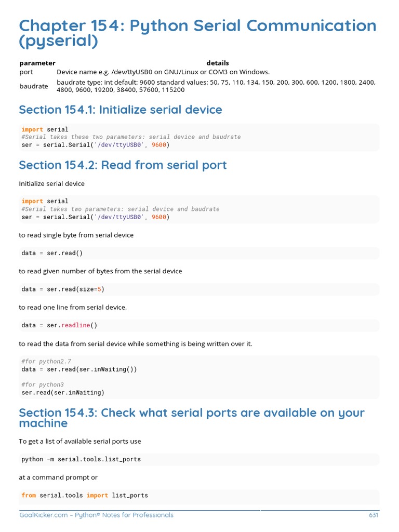
Task: Click the Chapter 154 Python Serial Communication heading
Action: pyautogui.click(x=198, y=33)
